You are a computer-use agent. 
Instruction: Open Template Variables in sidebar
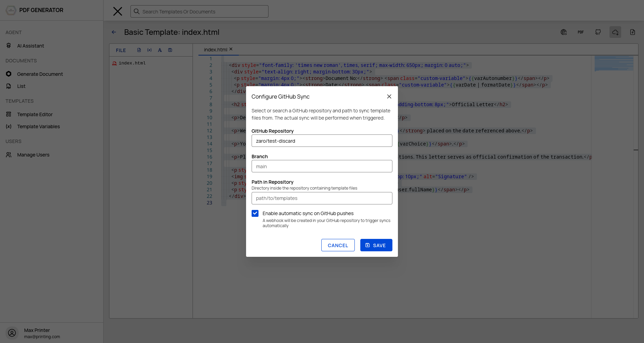tap(38, 127)
